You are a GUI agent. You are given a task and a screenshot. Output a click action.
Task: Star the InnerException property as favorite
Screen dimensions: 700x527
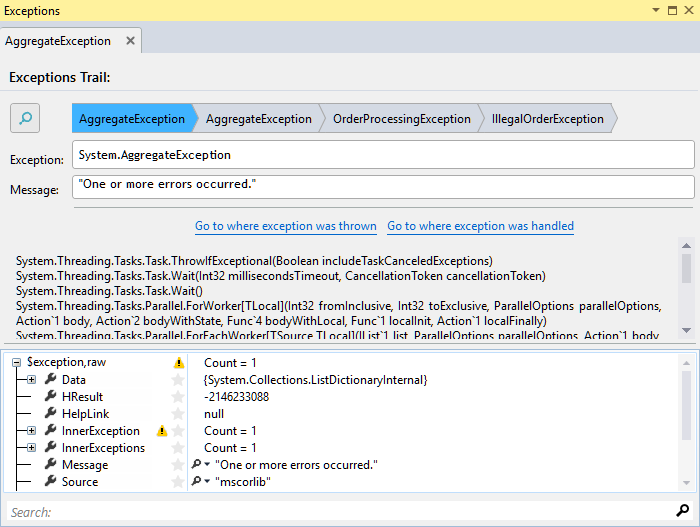178,431
